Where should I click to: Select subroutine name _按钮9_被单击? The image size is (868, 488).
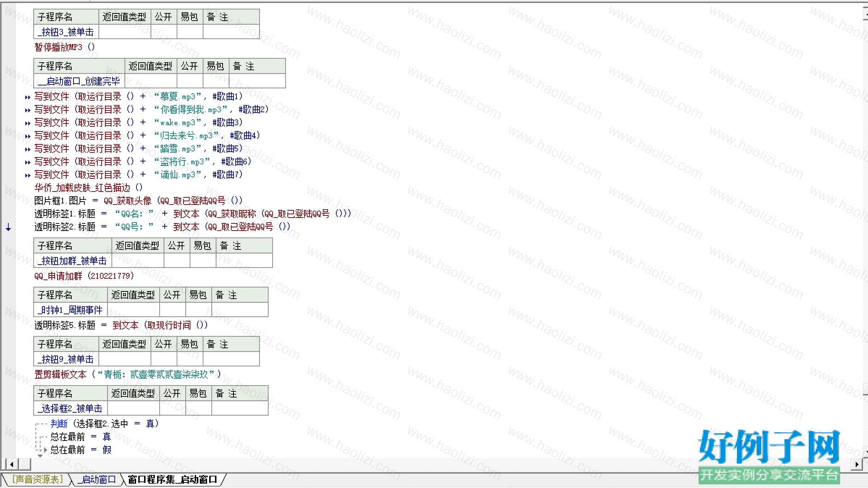tap(66, 359)
